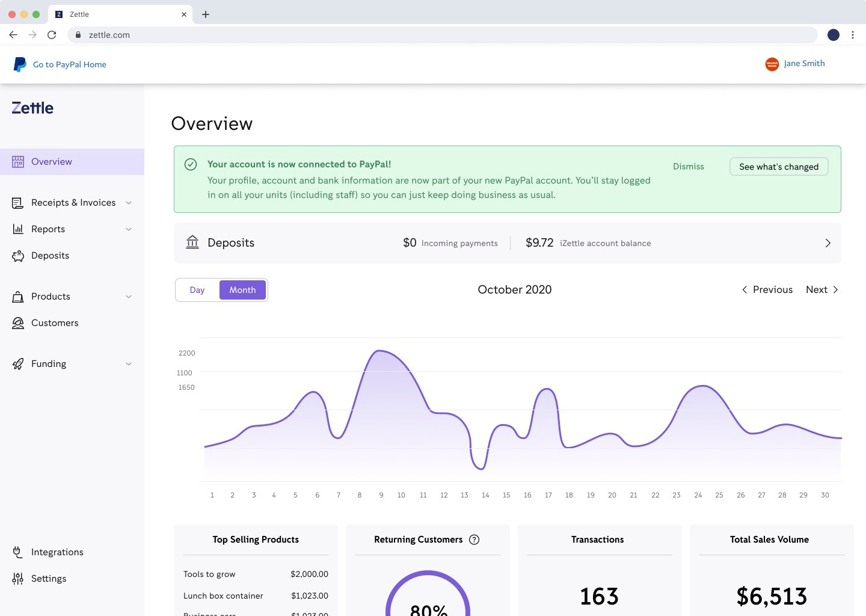
Task: Click the Customers sidebar icon
Action: click(x=18, y=323)
